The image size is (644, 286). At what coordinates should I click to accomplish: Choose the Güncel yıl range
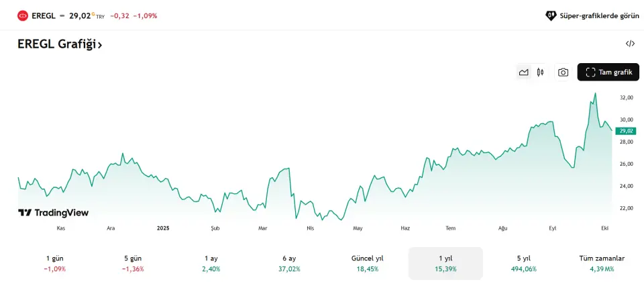(x=367, y=263)
